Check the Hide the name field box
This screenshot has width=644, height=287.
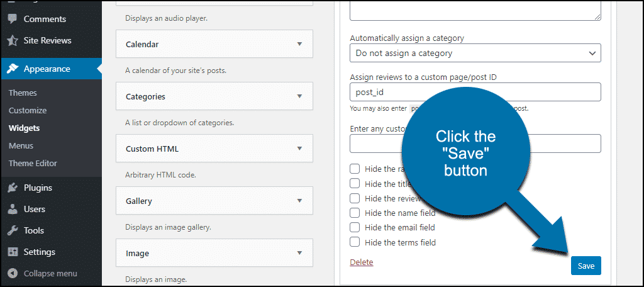point(355,213)
